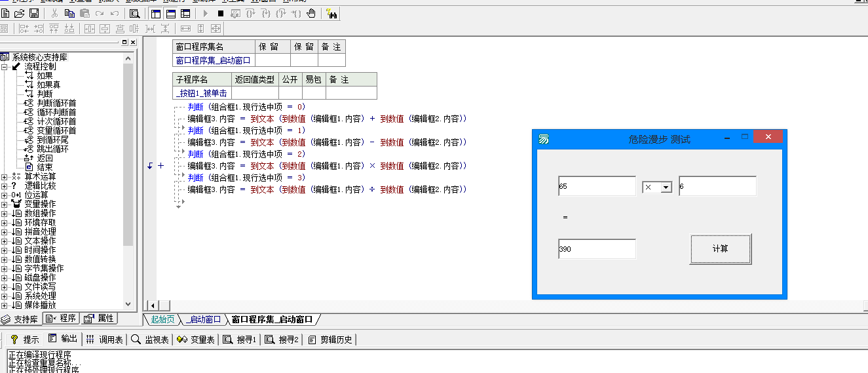
Task: Open operator combo box in 危险漫步 测试 window
Action: 666,187
